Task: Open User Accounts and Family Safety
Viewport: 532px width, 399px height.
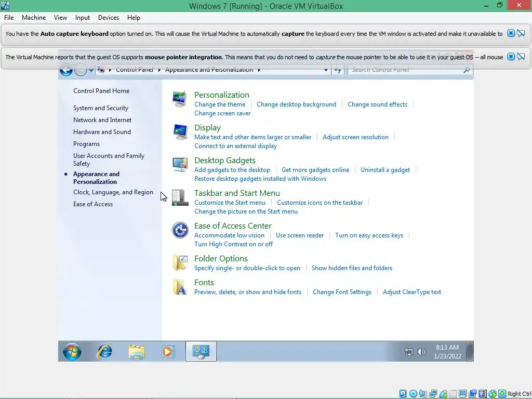Action: 109,159
